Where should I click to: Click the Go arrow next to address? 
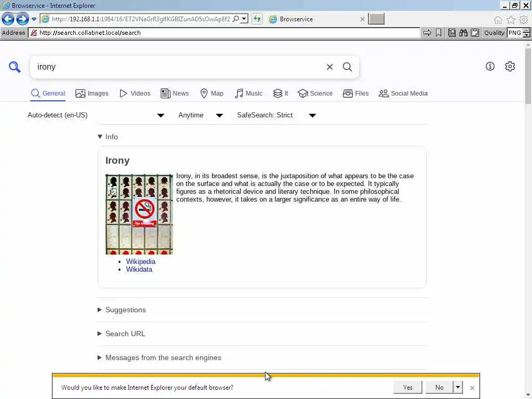click(x=427, y=33)
